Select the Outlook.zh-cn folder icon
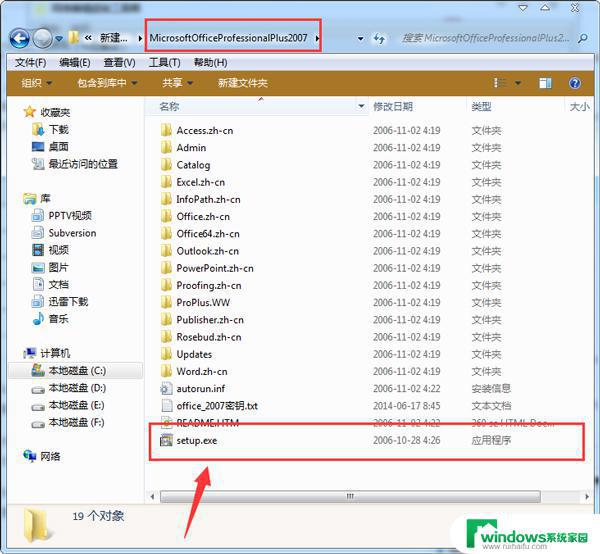This screenshot has height=554, width=600. [x=166, y=251]
